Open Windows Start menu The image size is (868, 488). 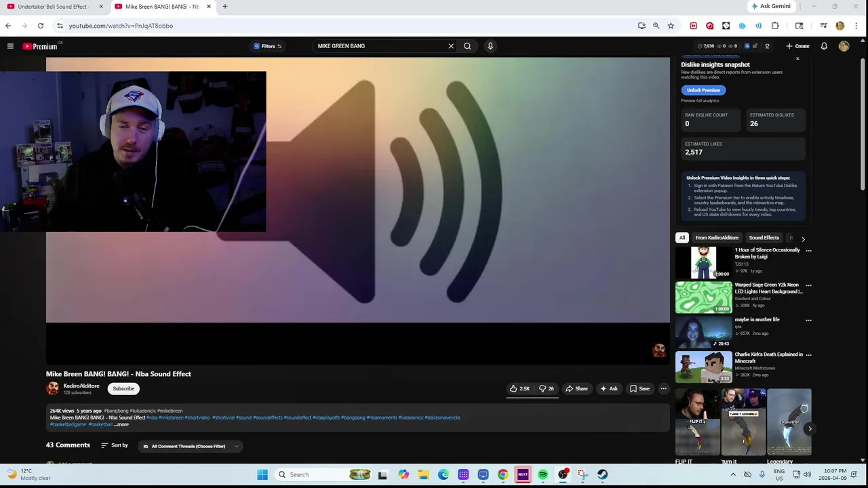pos(262,474)
